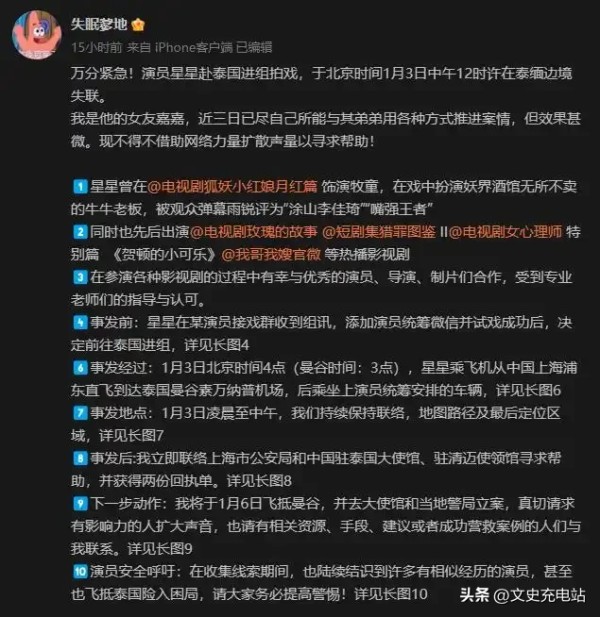Click the 15小时前 timestamp
Screen dimensions: 600x617
(x=97, y=48)
